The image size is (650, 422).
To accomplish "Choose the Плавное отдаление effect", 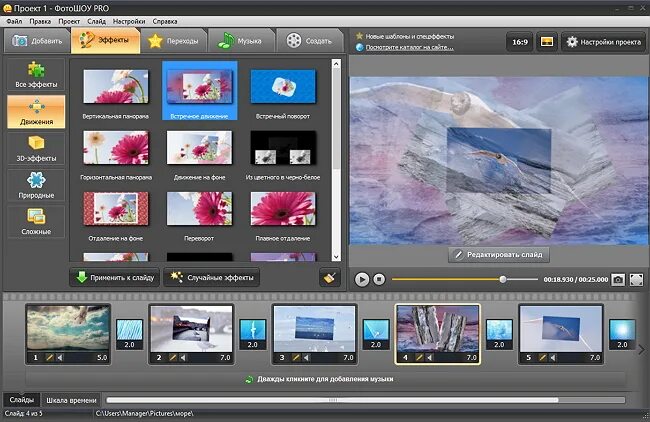I will click(x=283, y=214).
